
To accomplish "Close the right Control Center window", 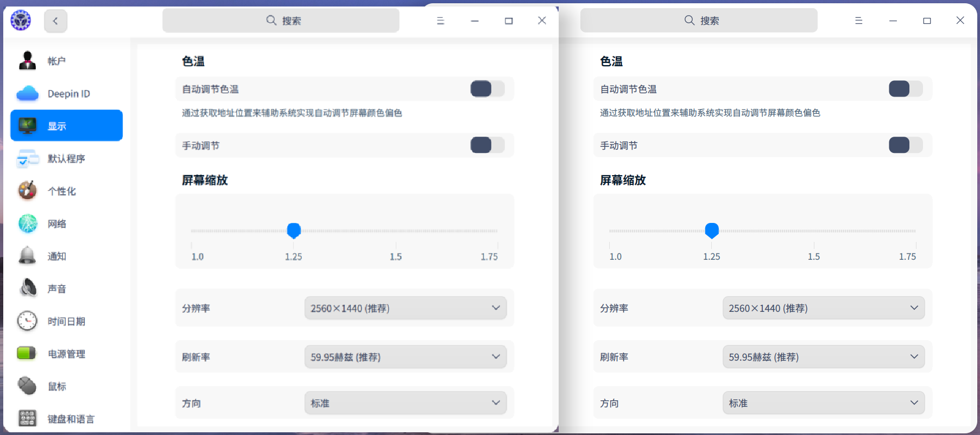I will pos(960,21).
